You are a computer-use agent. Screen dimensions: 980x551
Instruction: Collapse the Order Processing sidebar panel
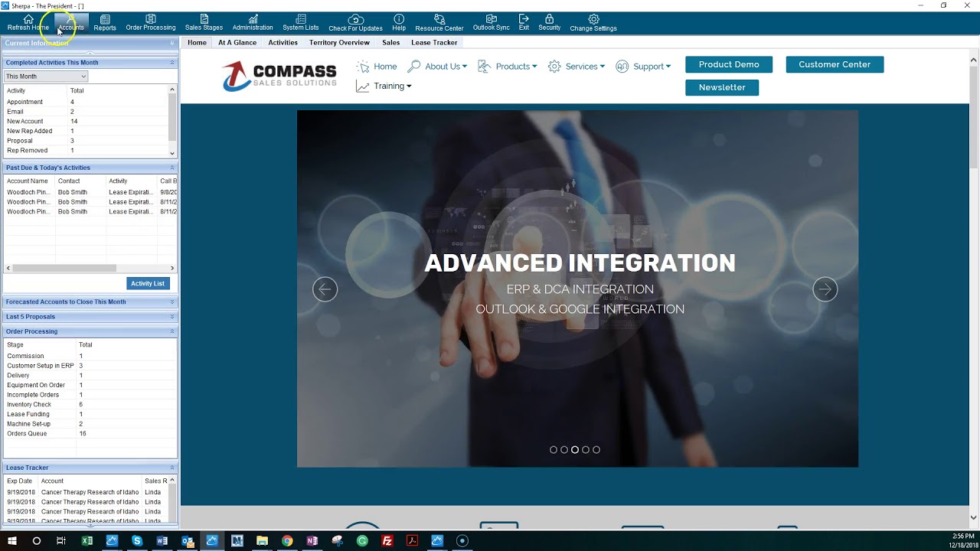(x=172, y=331)
